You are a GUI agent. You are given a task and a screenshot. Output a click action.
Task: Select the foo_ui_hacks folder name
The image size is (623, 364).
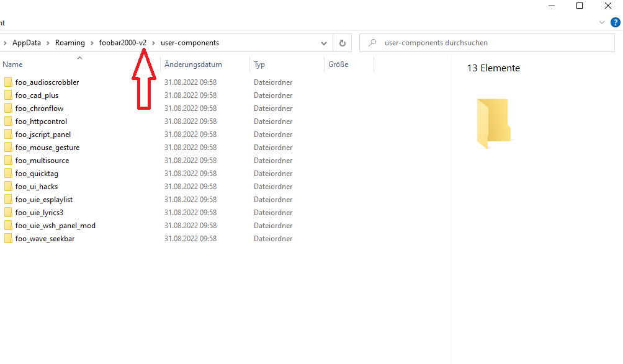coord(37,187)
